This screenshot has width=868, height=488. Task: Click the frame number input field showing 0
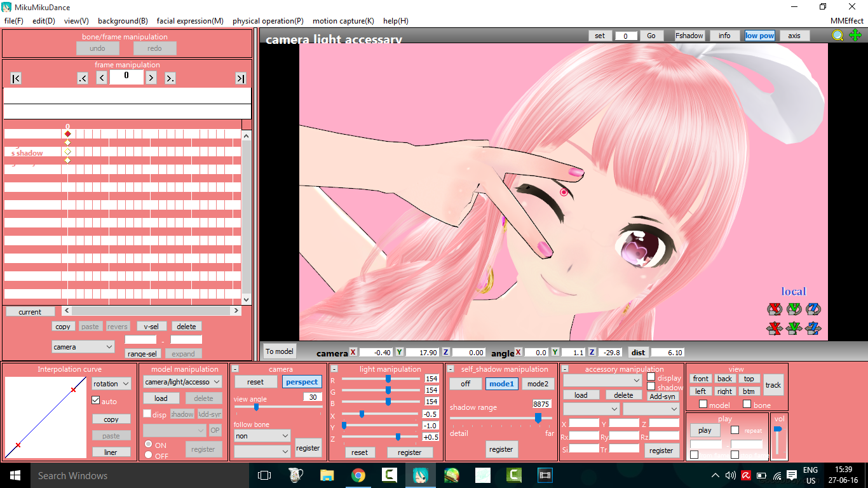[126, 77]
